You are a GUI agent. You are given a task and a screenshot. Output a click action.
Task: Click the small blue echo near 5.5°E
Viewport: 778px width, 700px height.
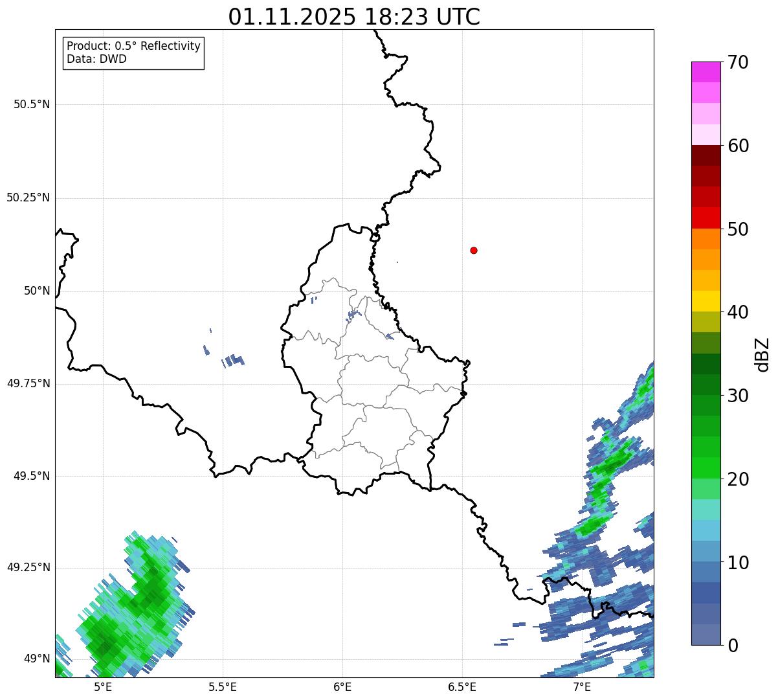coord(234,360)
